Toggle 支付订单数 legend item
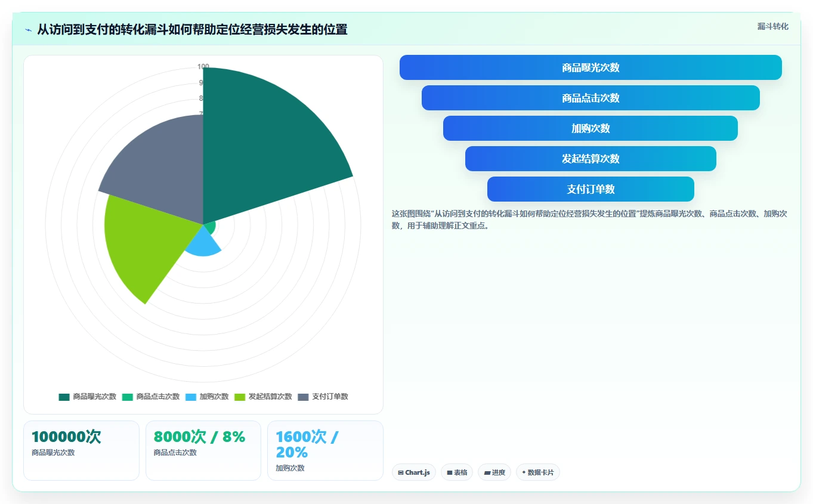 click(323, 397)
